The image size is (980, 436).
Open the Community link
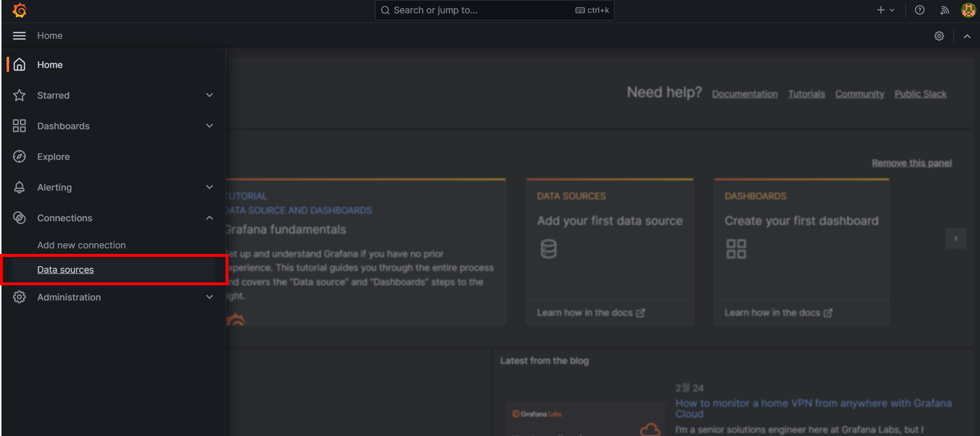tap(860, 94)
